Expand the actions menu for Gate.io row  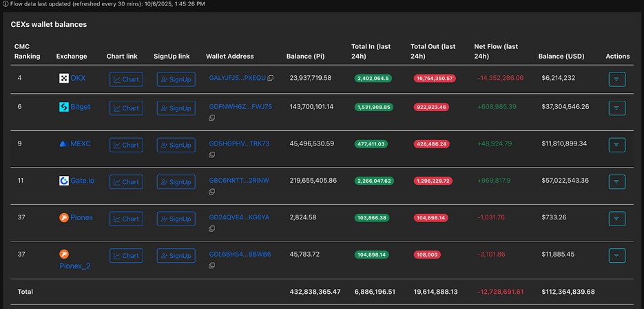pos(616,181)
